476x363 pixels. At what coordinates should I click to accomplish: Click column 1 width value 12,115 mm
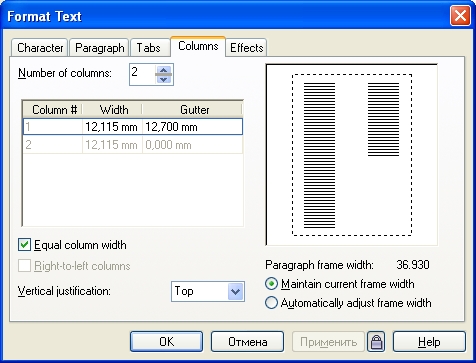coord(111,127)
